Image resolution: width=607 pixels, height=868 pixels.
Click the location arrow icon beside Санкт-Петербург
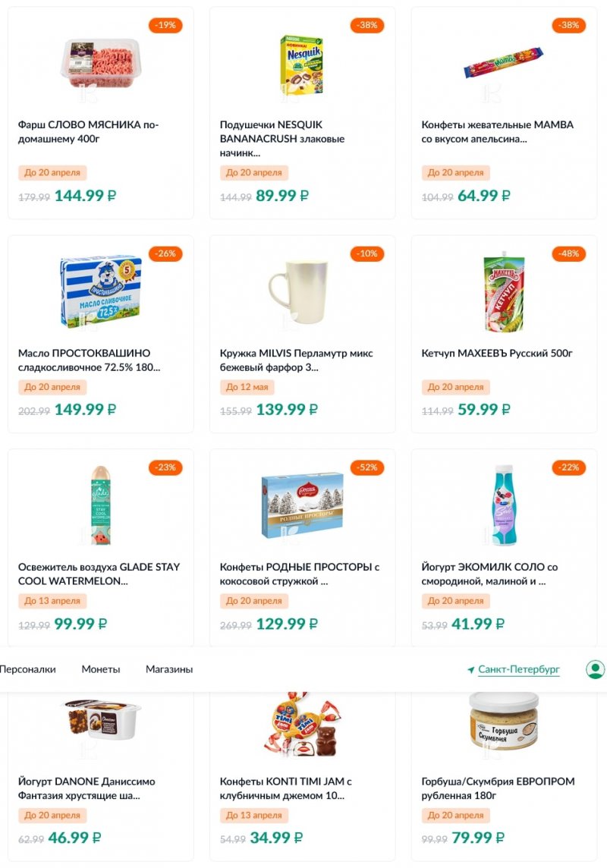(470, 670)
